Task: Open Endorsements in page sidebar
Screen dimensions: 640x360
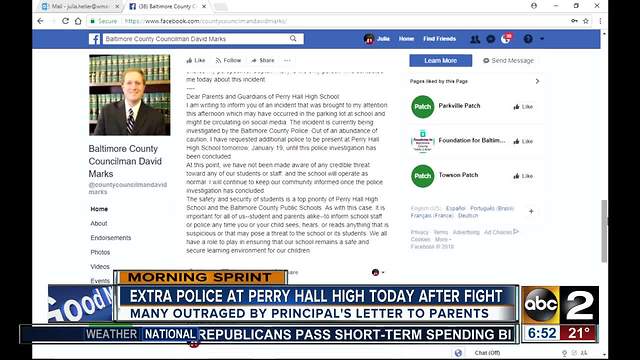Action: click(x=111, y=238)
